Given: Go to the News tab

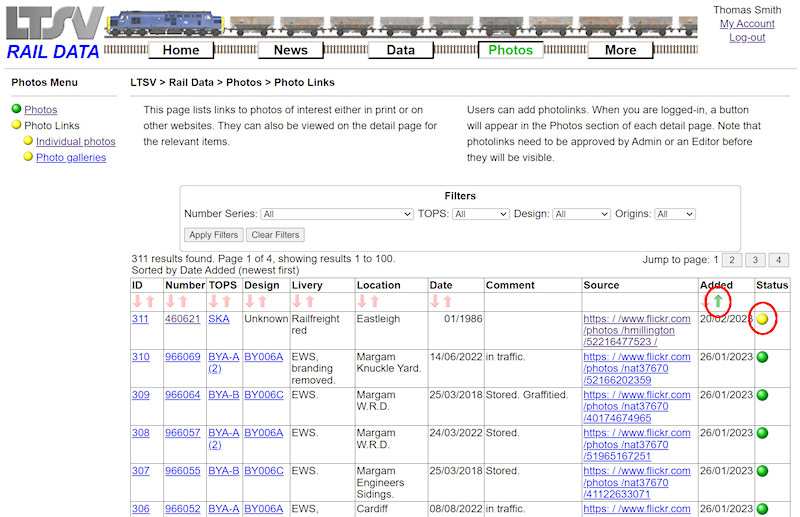Looking at the screenshot, I should pyautogui.click(x=291, y=50).
